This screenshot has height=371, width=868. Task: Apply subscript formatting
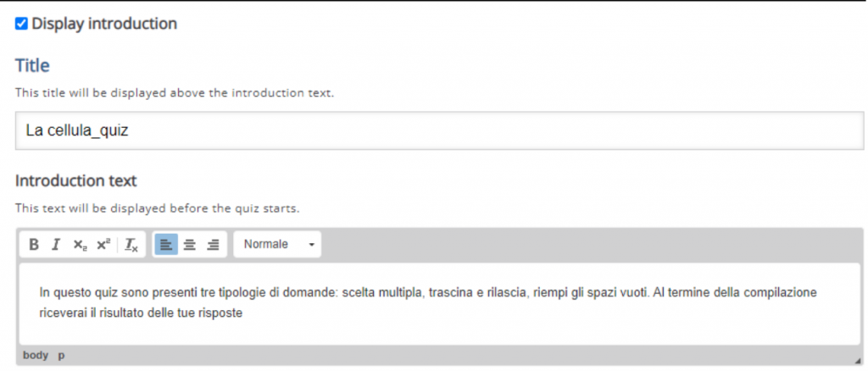click(x=80, y=245)
